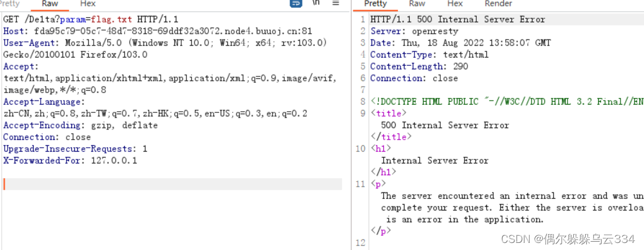644x250 pixels.
Task: Click the closing </p> tag
Action: point(381,231)
